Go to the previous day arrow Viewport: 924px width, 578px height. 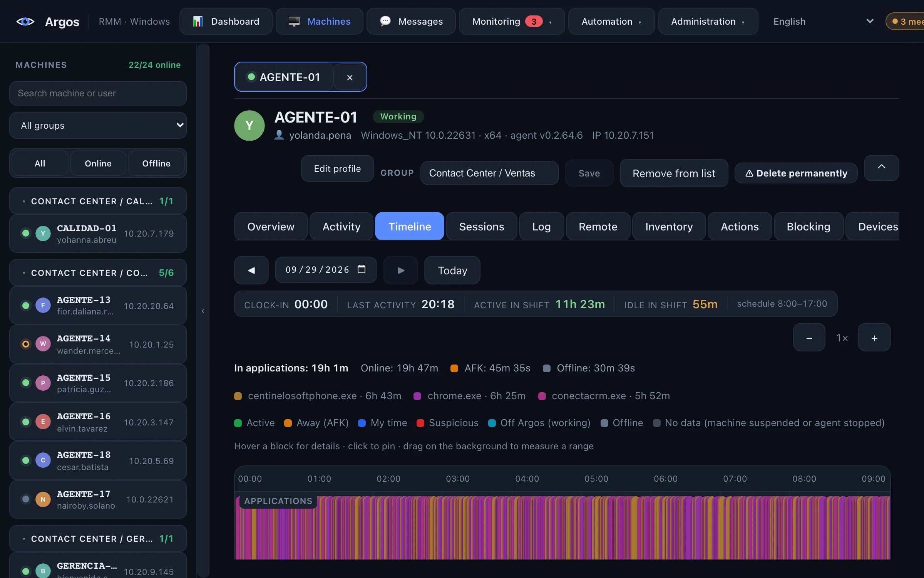[251, 271]
